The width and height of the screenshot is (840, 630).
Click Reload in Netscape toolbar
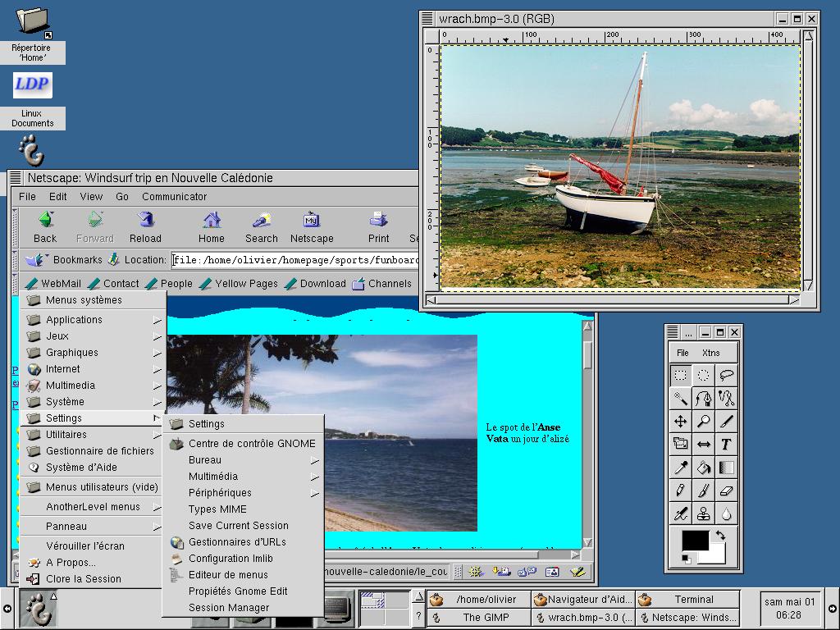coord(145,227)
